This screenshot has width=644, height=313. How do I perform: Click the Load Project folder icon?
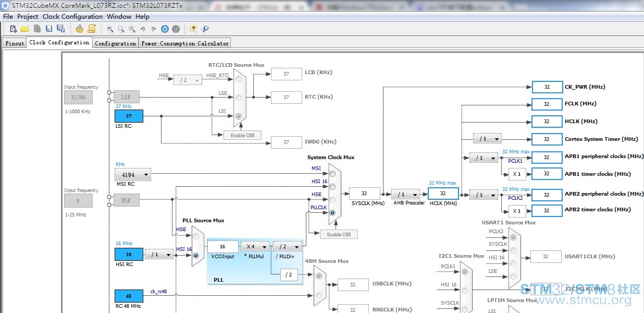pos(25,29)
